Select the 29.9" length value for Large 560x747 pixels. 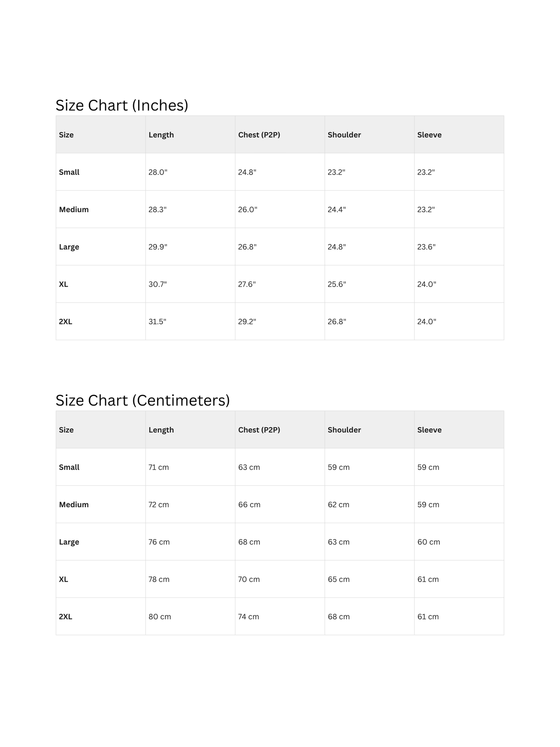pos(158,247)
